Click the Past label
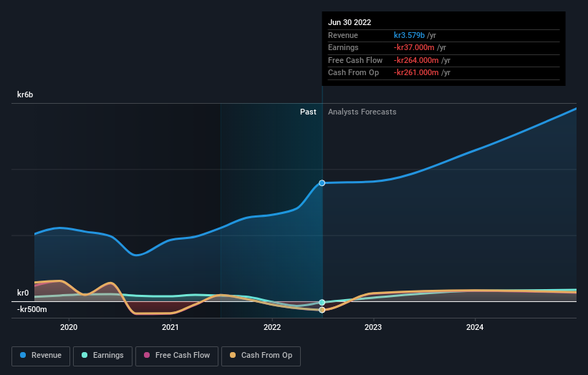Screen dimensions: 588x375 pos(308,112)
